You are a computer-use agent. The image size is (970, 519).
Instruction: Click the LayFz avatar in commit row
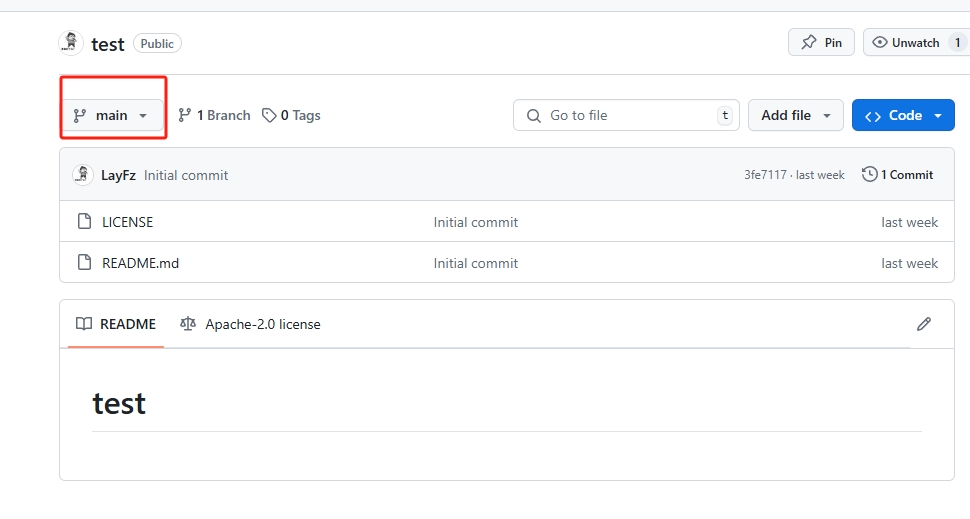(83, 175)
